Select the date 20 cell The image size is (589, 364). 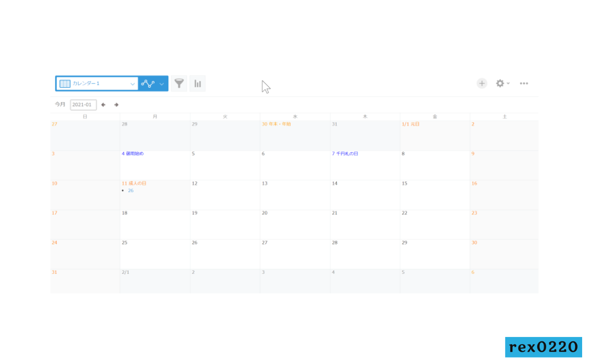[295, 225]
